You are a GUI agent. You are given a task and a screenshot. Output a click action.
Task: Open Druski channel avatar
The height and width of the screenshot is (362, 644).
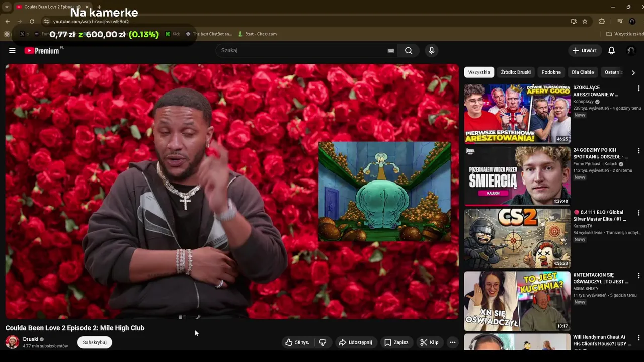click(12, 342)
